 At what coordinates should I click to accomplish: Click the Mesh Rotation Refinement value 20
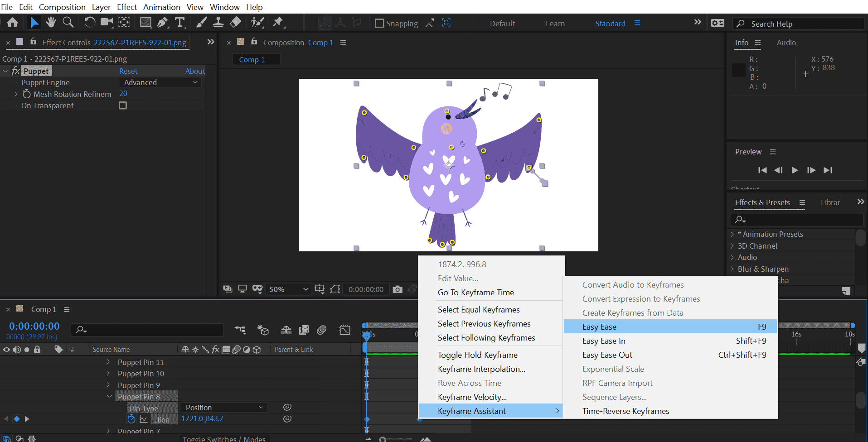click(123, 94)
